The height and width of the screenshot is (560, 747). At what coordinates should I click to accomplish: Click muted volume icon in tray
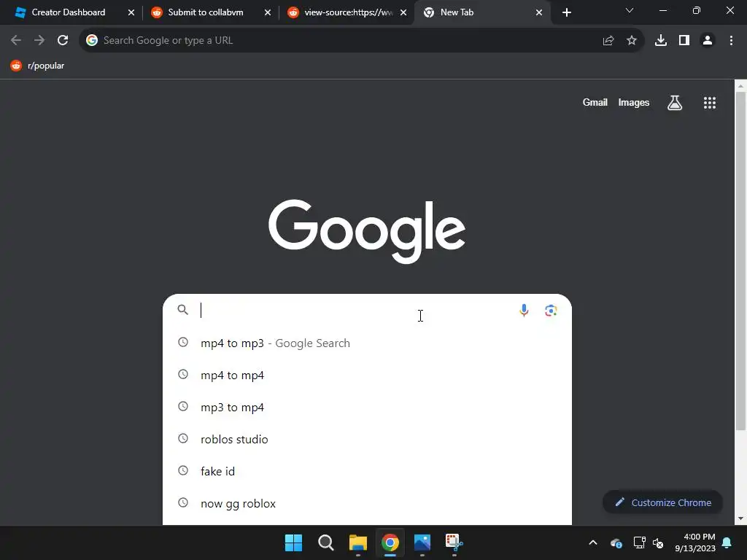pyautogui.click(x=658, y=542)
